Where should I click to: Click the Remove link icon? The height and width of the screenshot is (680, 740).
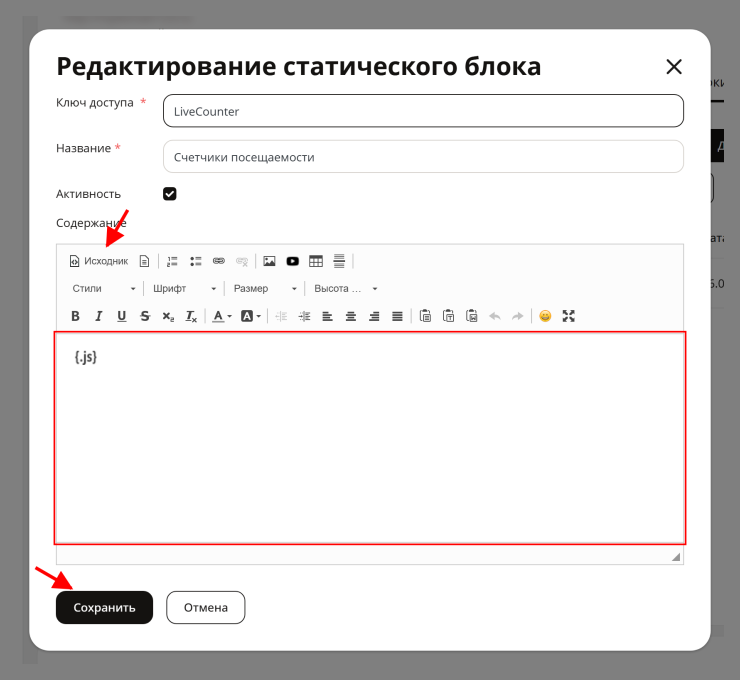click(x=242, y=261)
